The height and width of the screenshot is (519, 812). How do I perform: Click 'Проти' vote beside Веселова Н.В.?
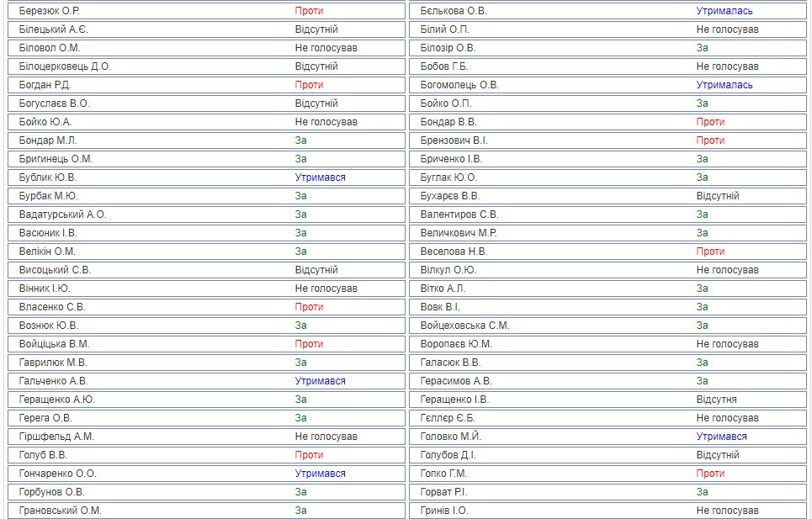710,252
